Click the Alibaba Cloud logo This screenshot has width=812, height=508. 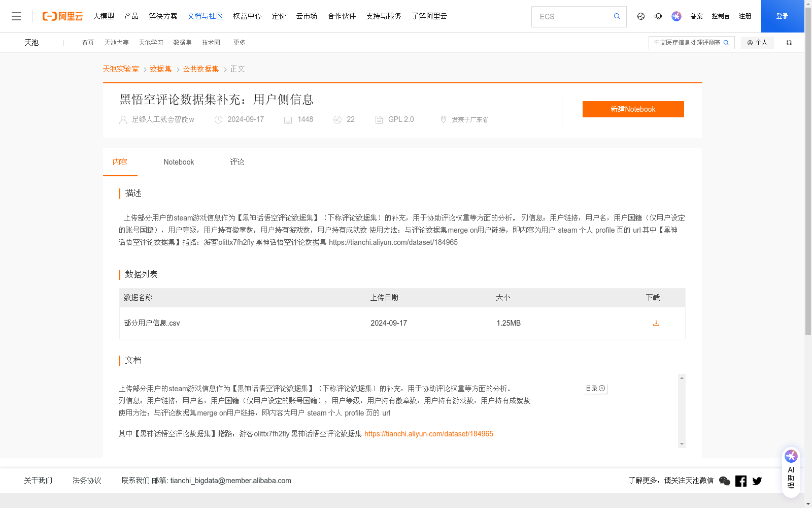pyautogui.click(x=62, y=16)
